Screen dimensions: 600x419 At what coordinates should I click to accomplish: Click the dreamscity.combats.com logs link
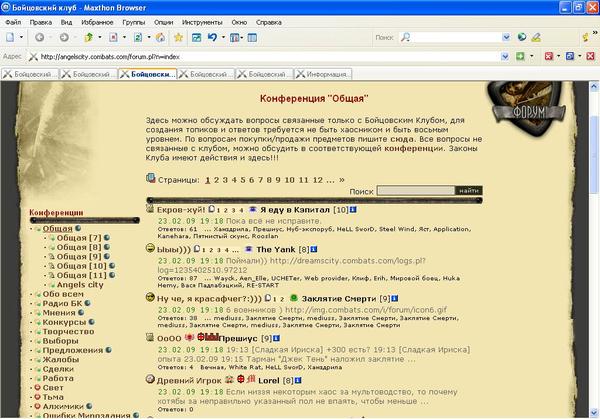point(292,265)
